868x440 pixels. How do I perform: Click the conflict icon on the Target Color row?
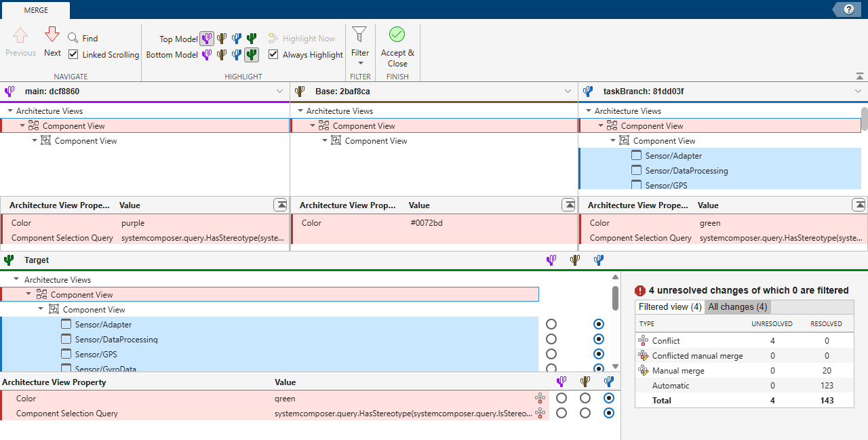(540, 398)
